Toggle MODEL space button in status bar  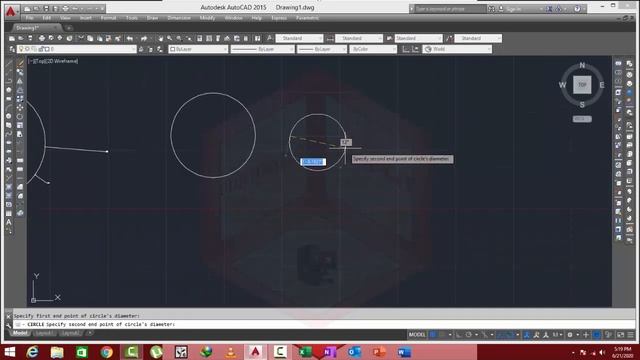pyautogui.click(x=417, y=335)
